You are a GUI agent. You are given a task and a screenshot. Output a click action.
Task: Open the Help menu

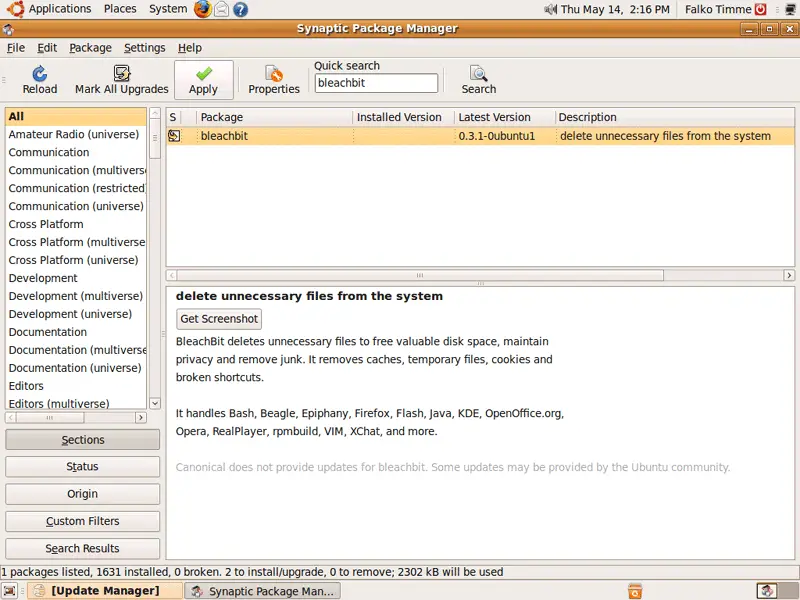190,48
